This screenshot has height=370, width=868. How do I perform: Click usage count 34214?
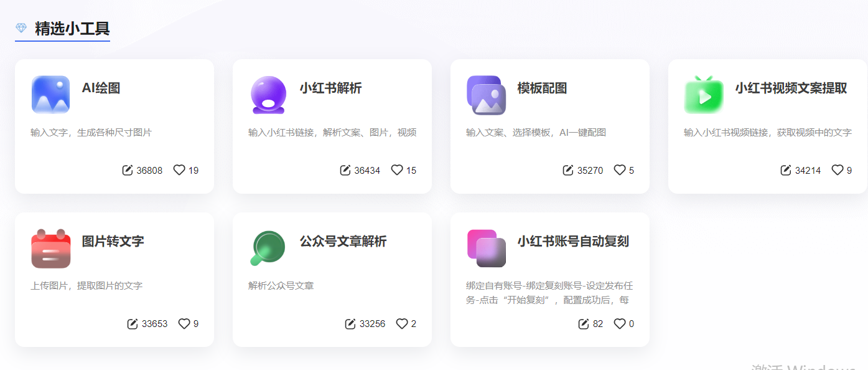[808, 171]
